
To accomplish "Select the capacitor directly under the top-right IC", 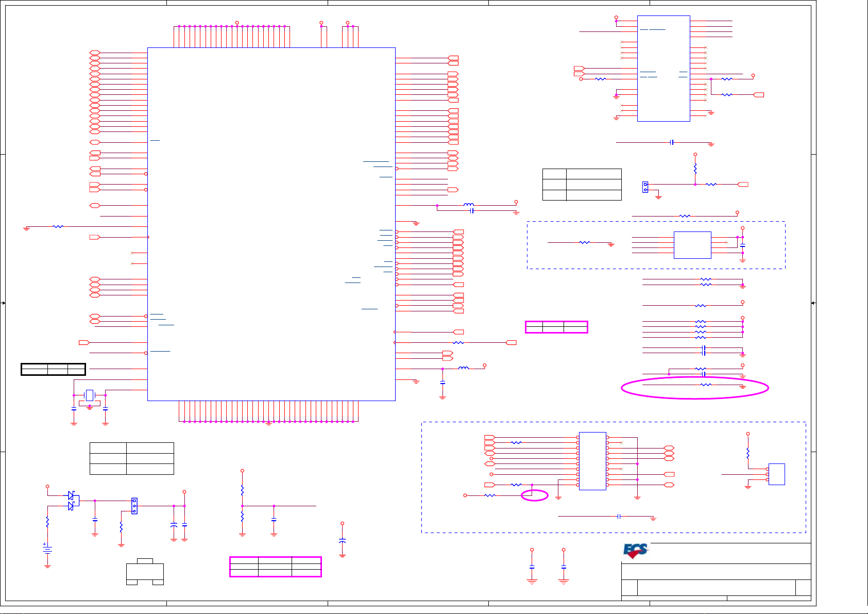I will click(672, 142).
